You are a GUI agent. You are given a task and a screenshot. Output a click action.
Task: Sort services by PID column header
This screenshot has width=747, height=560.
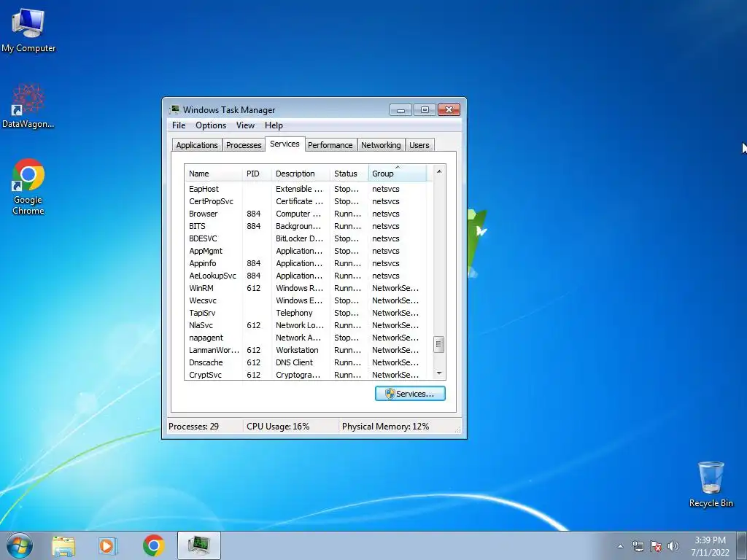point(257,174)
